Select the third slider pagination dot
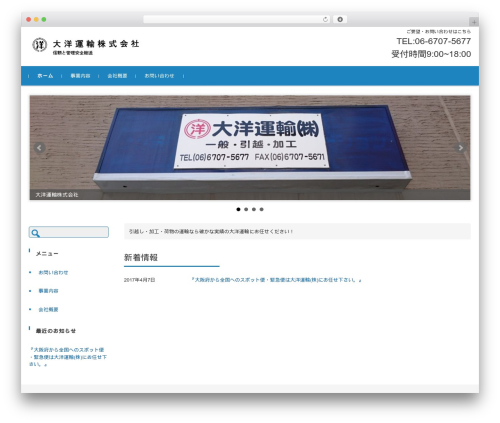Image resolution: width=500 pixels, height=423 pixels. 254,209
